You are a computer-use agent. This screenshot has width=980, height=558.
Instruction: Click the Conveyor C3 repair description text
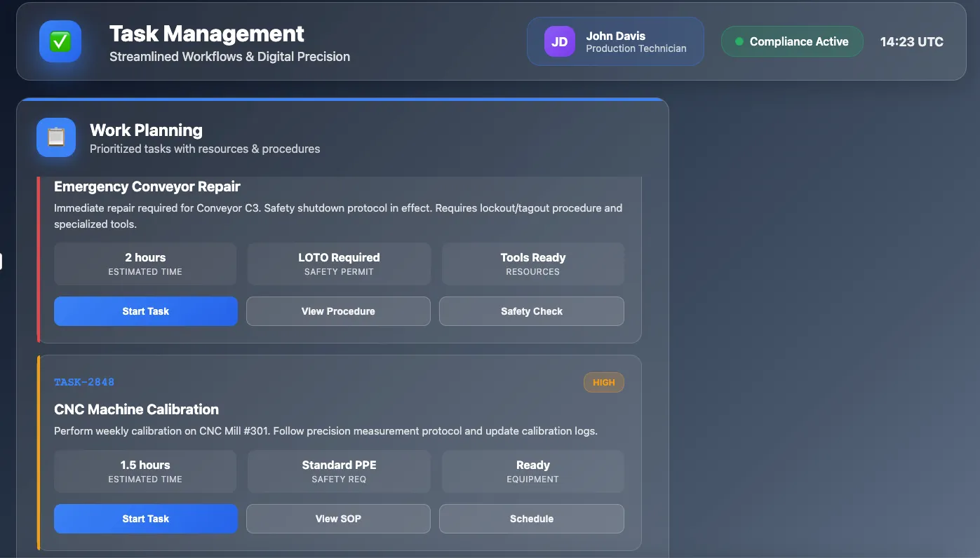338,216
